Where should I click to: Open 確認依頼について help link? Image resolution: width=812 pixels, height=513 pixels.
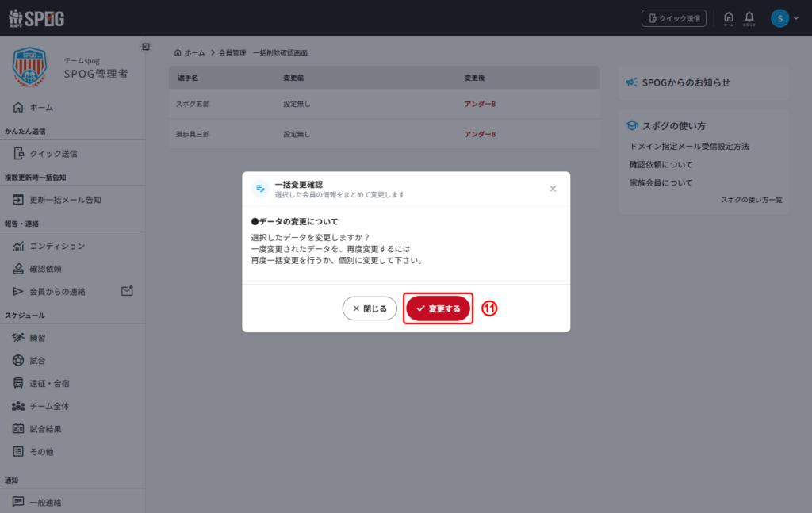[x=661, y=165]
